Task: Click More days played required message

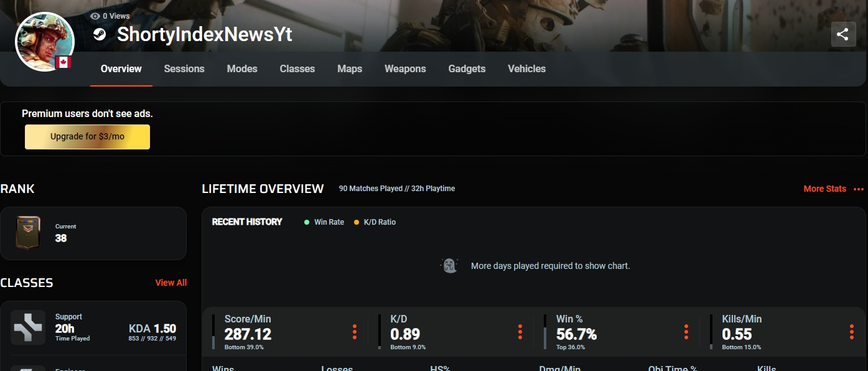Action: tap(551, 266)
